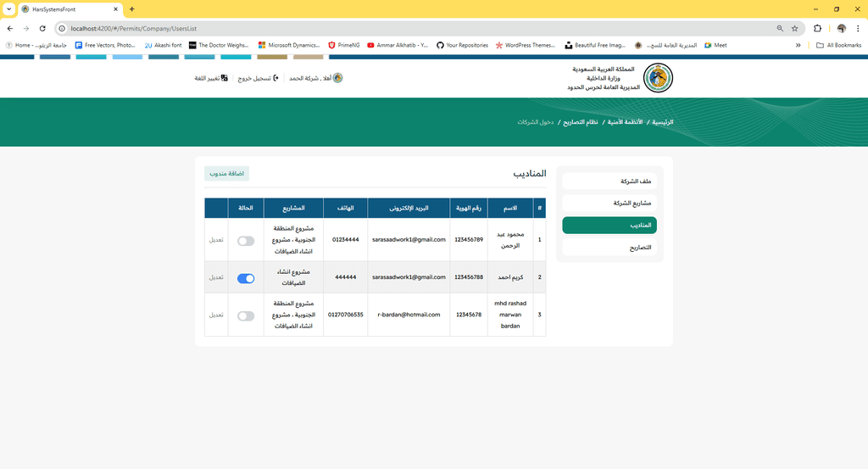The height and width of the screenshot is (469, 868).
Task: Click phone number 444444 cell
Action: [346, 276]
